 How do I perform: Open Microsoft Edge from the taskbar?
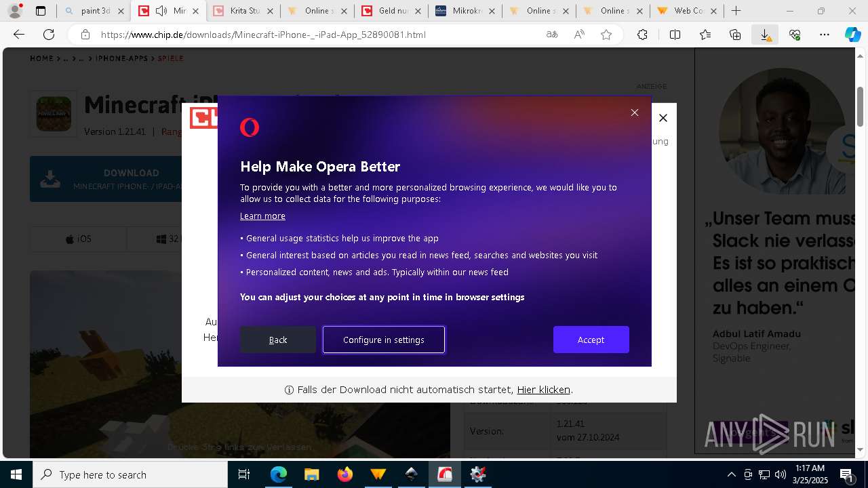point(279,474)
